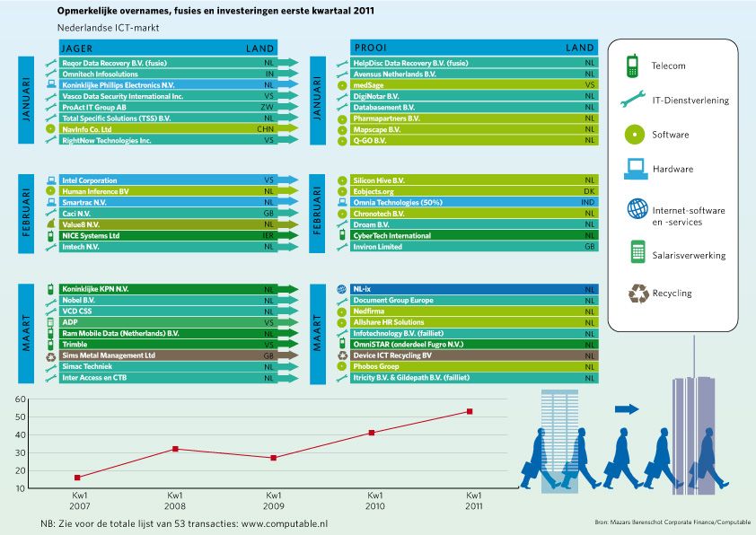
Task: Click the wrench icon beside Document Group Europe
Action: [x=342, y=301]
